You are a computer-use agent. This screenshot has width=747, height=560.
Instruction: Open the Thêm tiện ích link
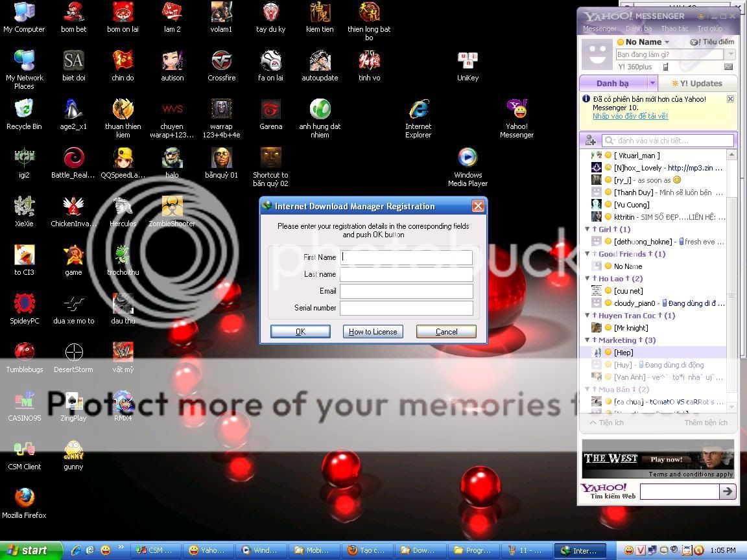705,423
